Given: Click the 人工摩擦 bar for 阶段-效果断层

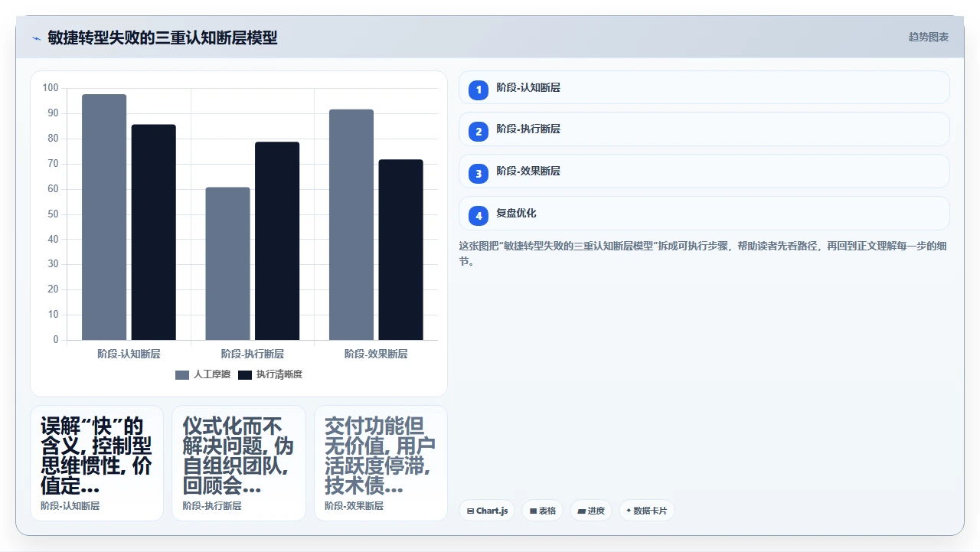Looking at the screenshot, I should pos(351,225).
